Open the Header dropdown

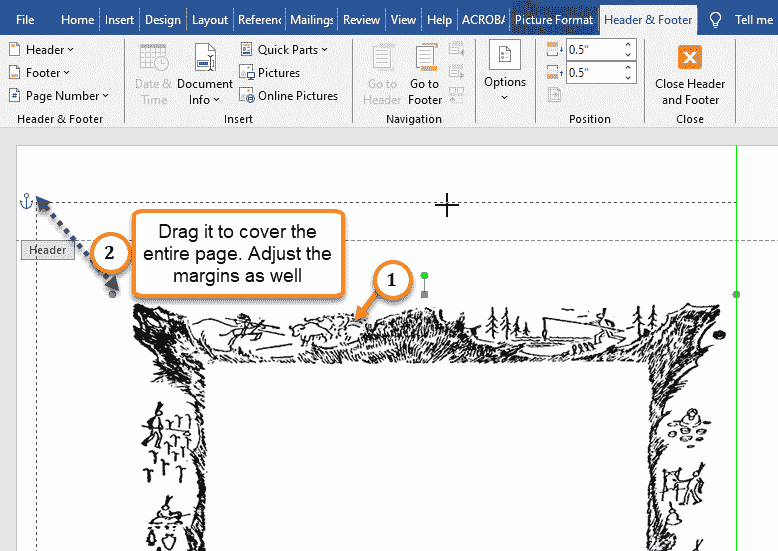coord(41,50)
